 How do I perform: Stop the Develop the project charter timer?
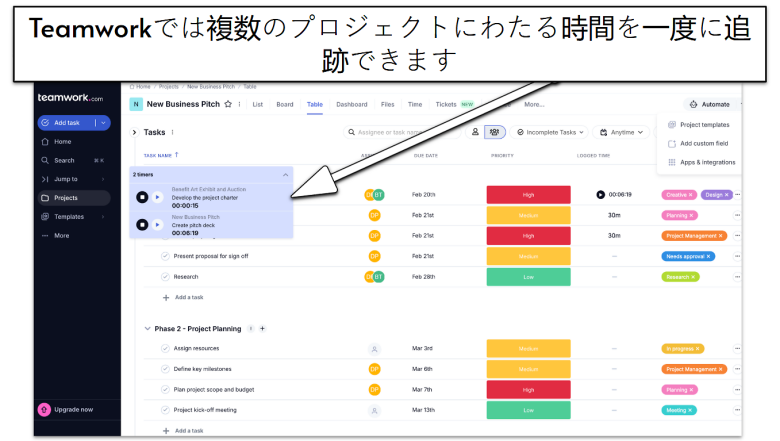[x=142, y=197]
